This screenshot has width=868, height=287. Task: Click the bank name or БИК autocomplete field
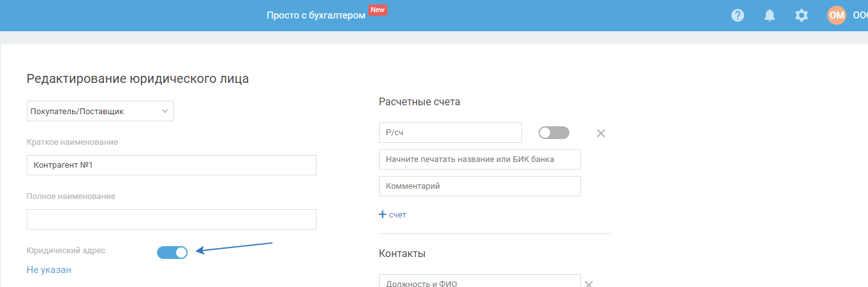pyautogui.click(x=479, y=159)
